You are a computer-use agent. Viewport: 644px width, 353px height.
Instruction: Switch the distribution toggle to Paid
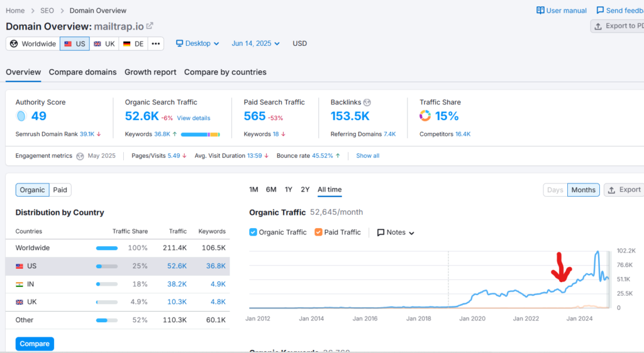60,190
